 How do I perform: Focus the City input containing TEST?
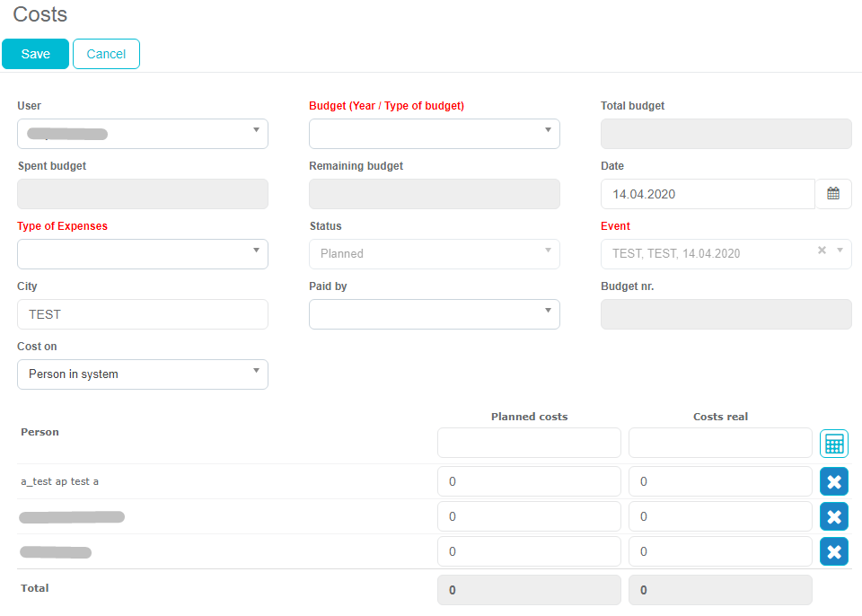(143, 314)
